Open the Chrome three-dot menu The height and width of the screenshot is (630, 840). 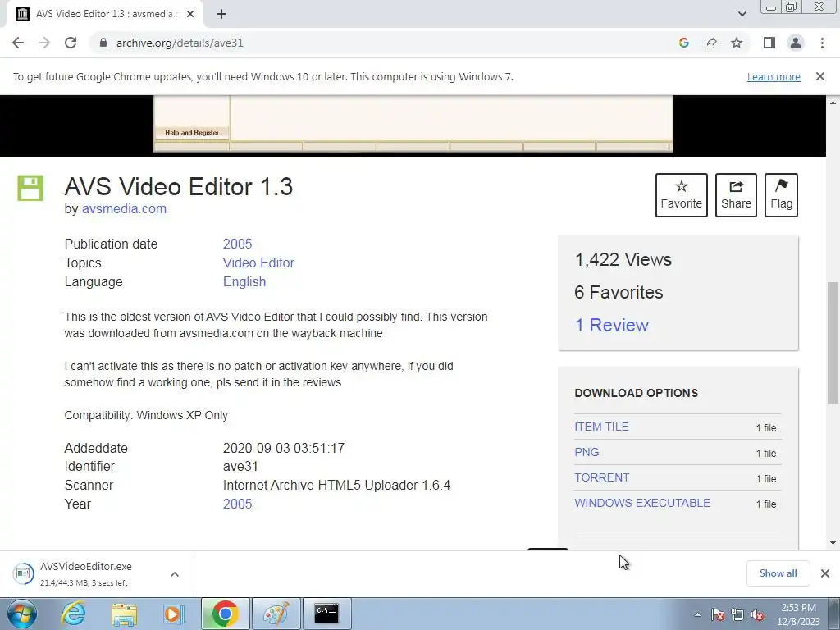[x=822, y=43]
